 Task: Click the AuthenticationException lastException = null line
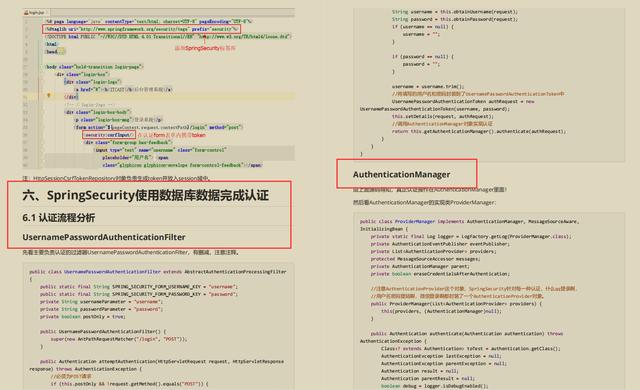[x=441, y=356]
